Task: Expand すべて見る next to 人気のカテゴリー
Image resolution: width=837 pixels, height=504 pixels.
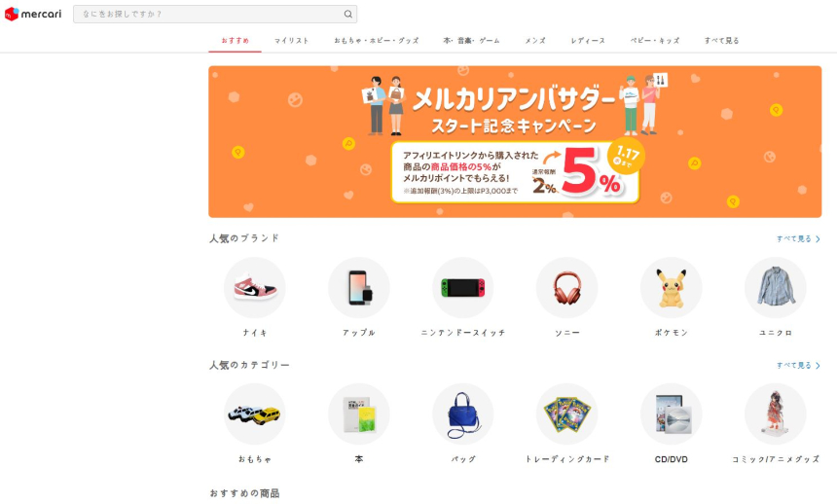Action: coord(798,365)
